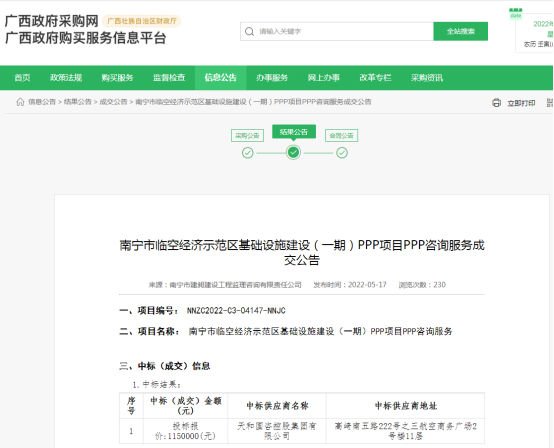Click the announcement title heading
Screen dimensions: 554x448
click(x=302, y=253)
